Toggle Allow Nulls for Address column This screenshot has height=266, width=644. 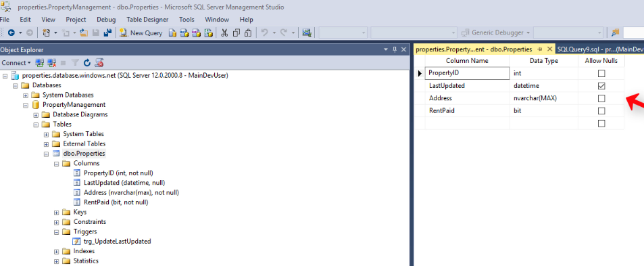pyautogui.click(x=601, y=99)
